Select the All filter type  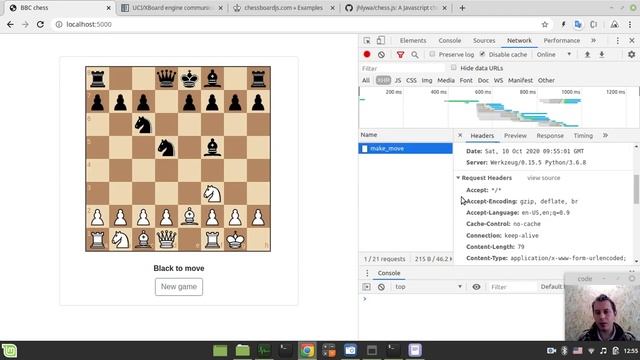[366, 80]
